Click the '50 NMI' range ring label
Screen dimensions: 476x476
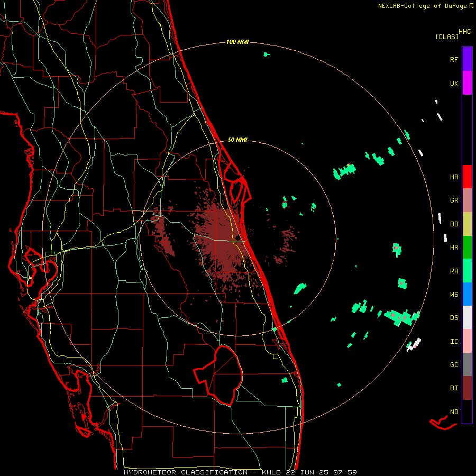click(x=237, y=140)
